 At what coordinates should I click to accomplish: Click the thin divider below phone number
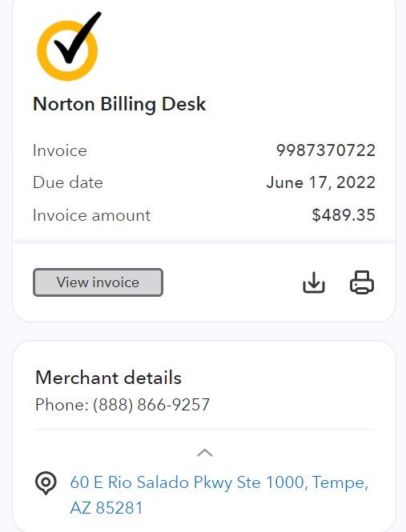pyautogui.click(x=204, y=429)
